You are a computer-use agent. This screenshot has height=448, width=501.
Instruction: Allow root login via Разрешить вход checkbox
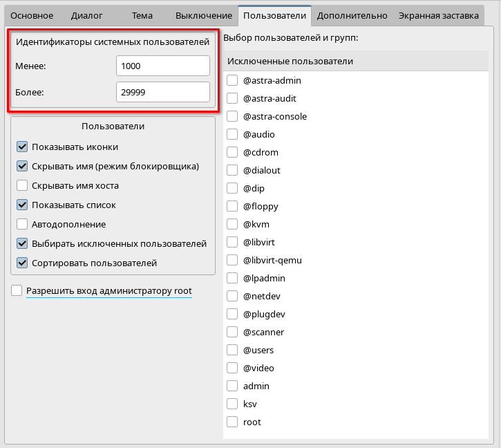[x=17, y=291]
